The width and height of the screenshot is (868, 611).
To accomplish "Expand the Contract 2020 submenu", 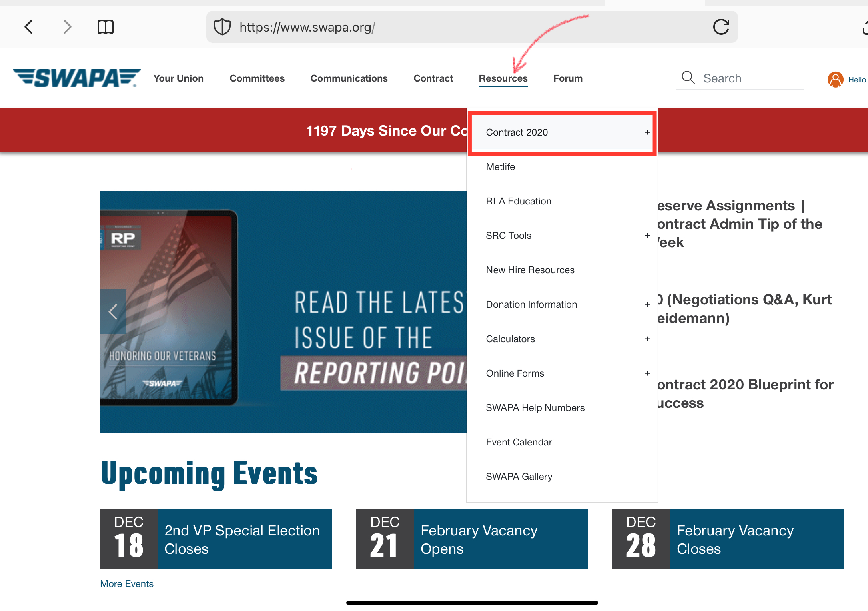I will click(x=647, y=132).
